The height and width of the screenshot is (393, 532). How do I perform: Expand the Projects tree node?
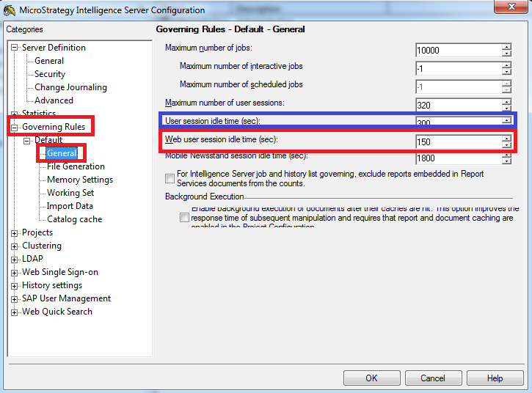click(15, 232)
